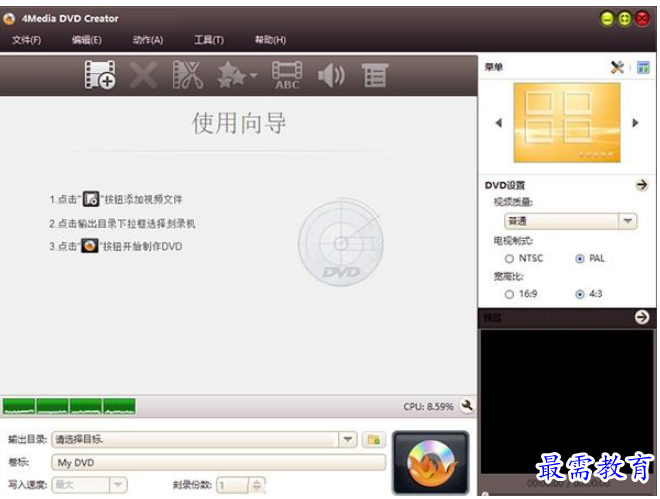Start burning with the flaming disc button
The height and width of the screenshot is (499, 660).
coord(431,462)
